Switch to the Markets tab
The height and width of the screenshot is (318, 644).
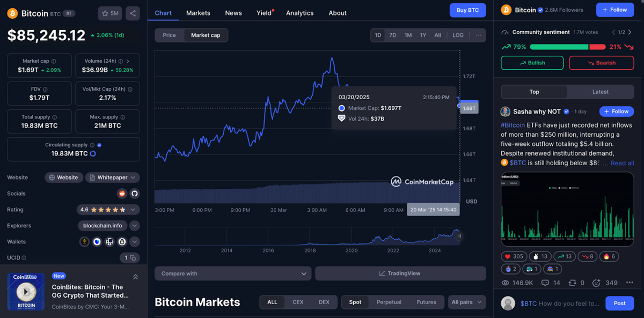tap(198, 13)
